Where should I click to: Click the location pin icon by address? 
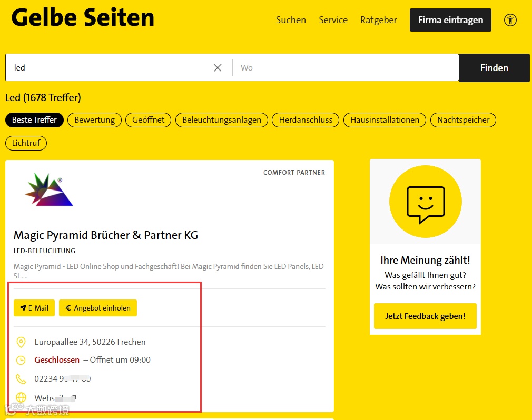coord(21,342)
